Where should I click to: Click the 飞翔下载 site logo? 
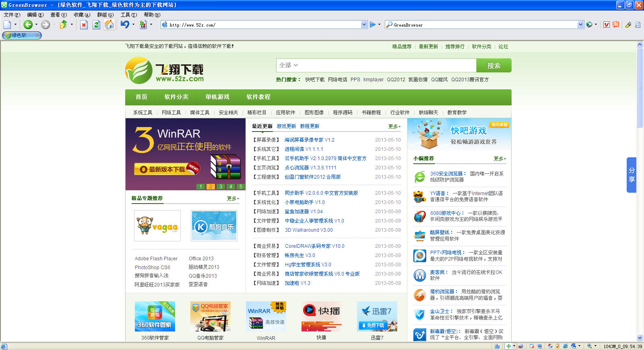point(164,70)
